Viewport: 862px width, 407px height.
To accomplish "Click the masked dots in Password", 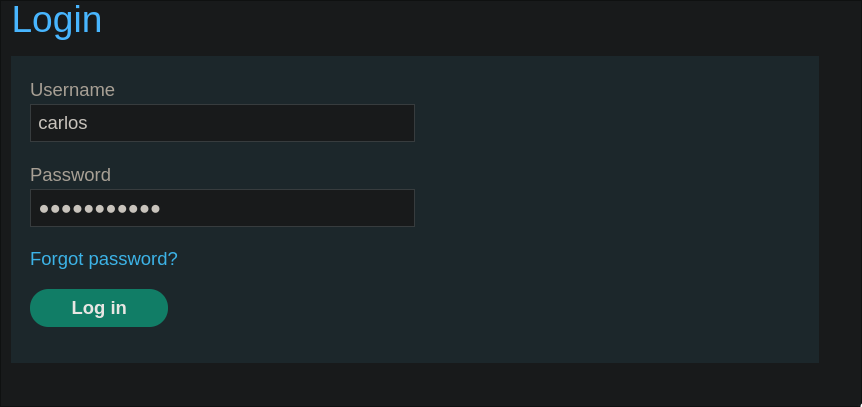I will [99, 209].
